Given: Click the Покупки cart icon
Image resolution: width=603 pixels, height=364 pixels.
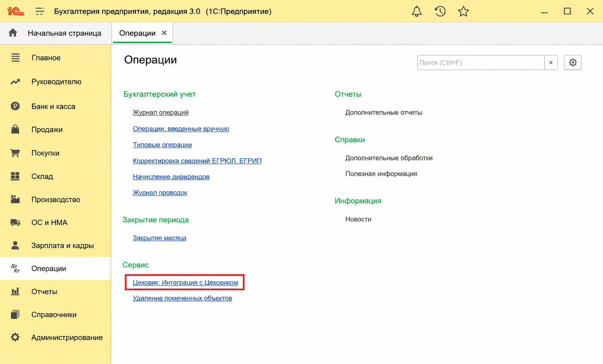Looking at the screenshot, I should click(15, 153).
